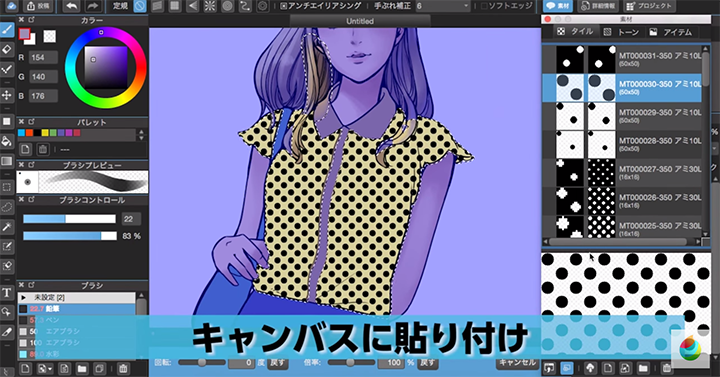Enable cross-hatch grid snap ruler

pyautogui.click(x=175, y=6)
